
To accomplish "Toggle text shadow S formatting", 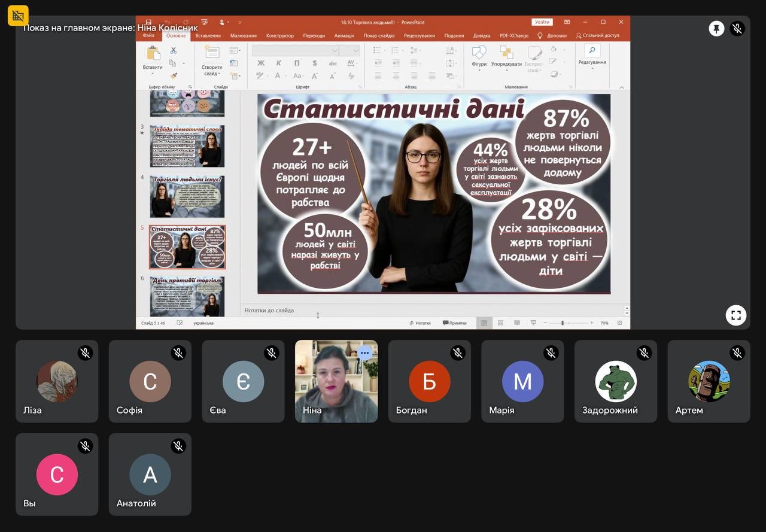I will [315, 63].
